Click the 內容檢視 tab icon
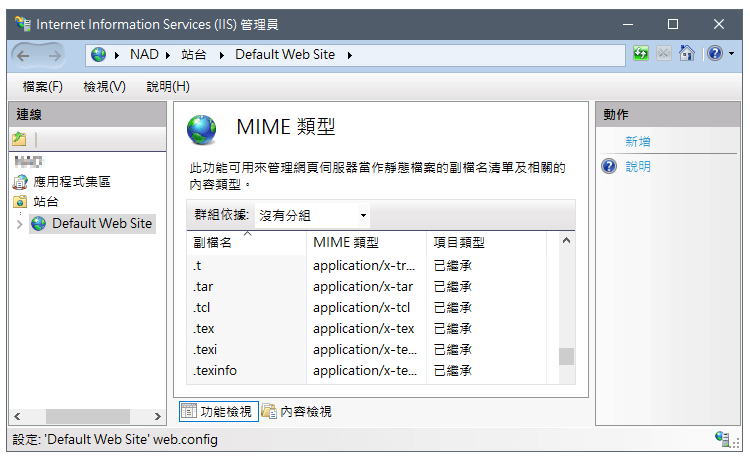 (x=269, y=411)
